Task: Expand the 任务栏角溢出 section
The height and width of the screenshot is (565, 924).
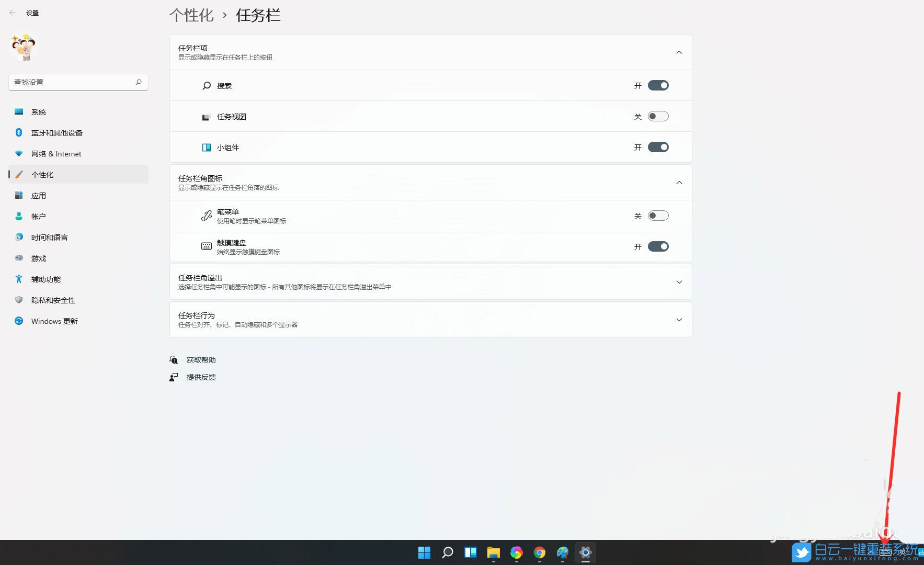Action: (679, 282)
